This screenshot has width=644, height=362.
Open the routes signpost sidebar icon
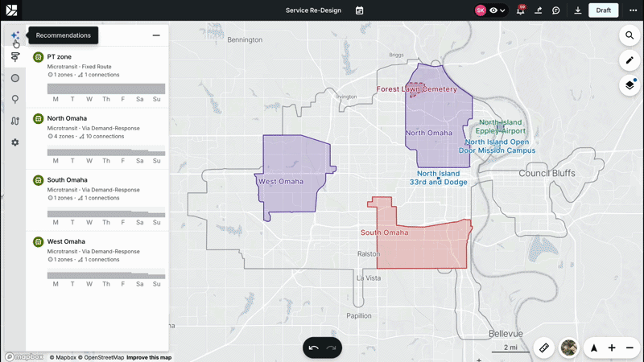[x=14, y=56]
